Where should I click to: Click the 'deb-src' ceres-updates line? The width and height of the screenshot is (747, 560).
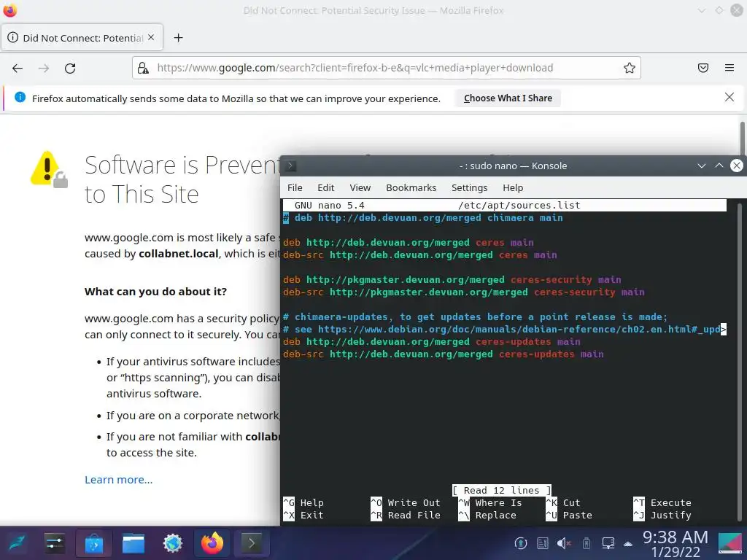click(443, 354)
